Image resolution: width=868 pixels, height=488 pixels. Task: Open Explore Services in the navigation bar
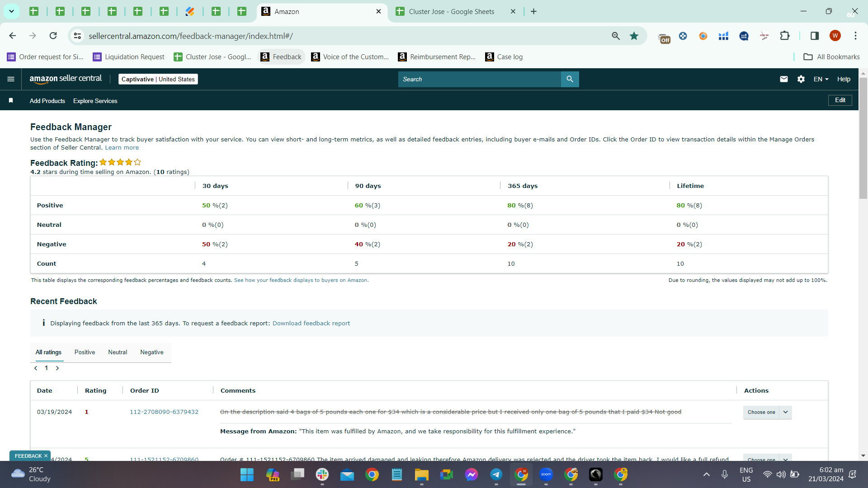click(95, 101)
